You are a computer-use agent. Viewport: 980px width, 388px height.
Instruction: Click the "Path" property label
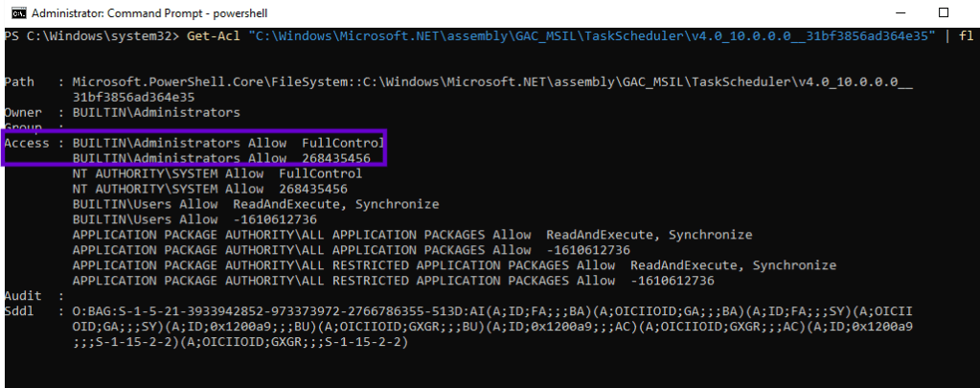(x=19, y=82)
